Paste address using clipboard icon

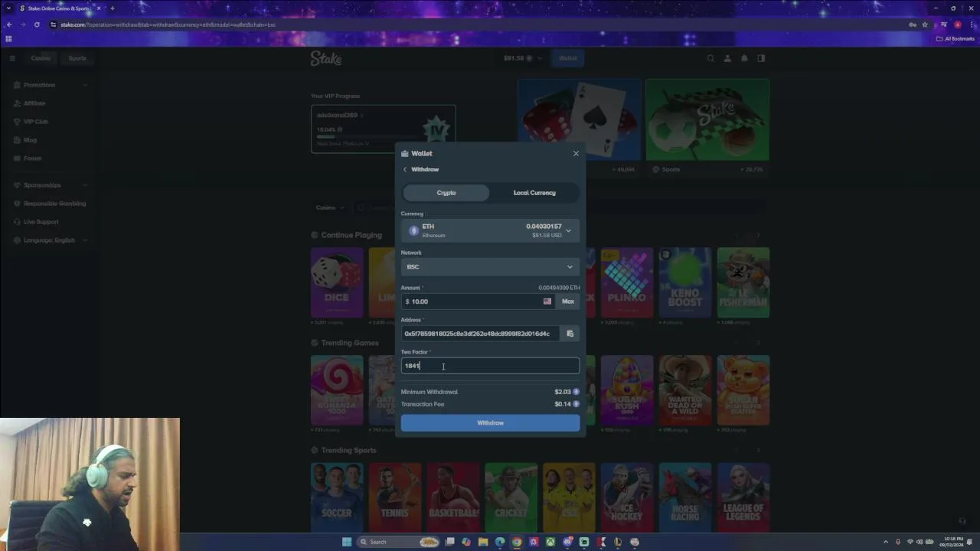(x=570, y=334)
